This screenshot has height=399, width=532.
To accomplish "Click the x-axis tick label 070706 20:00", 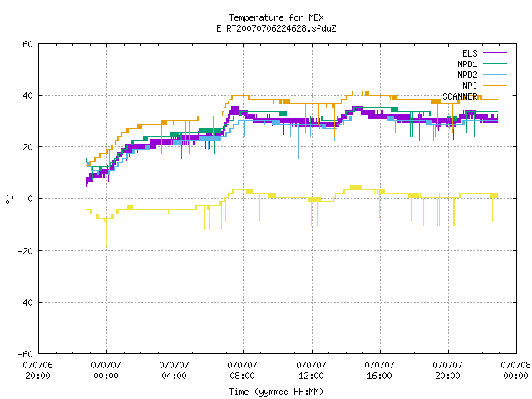I will pos(38,371).
